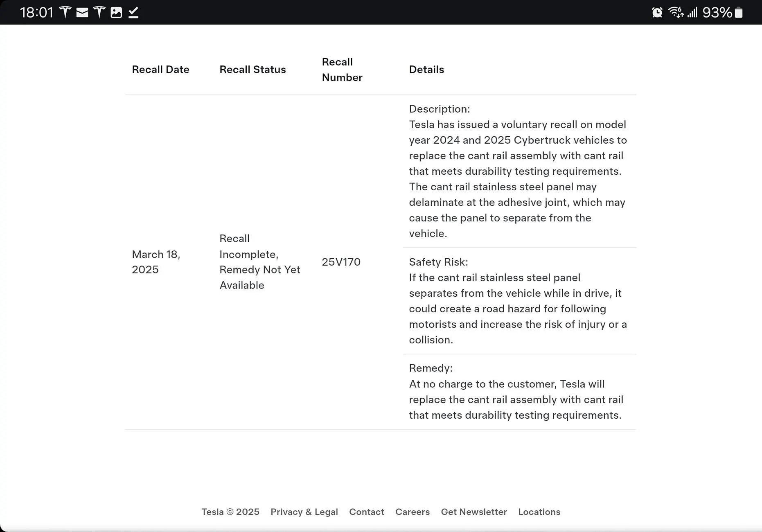Click the Recall Date column header
The width and height of the screenshot is (762, 532).
click(160, 70)
